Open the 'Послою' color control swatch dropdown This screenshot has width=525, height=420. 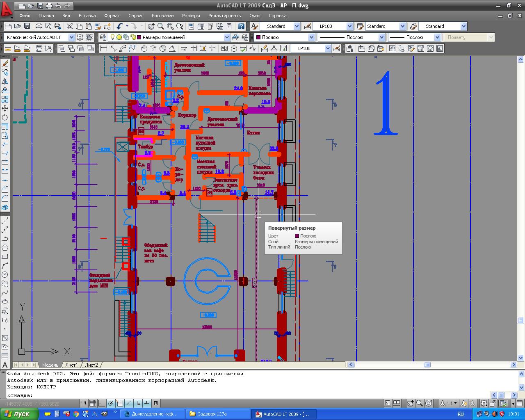[x=311, y=37]
